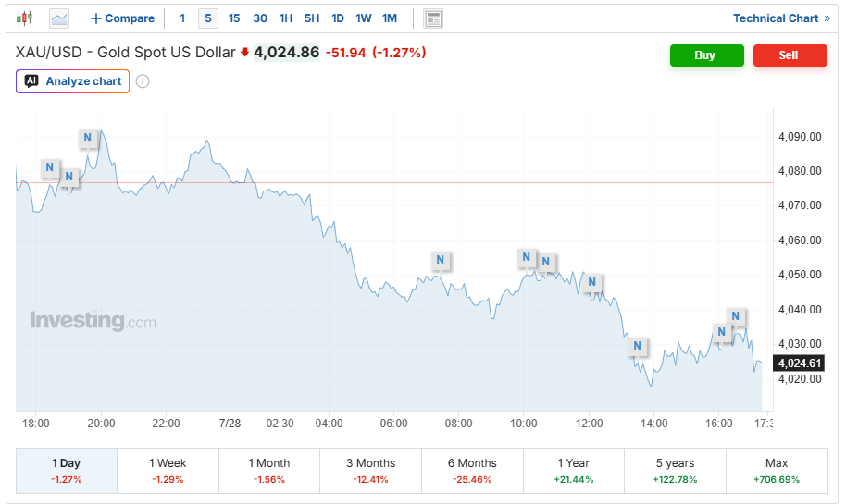Image resolution: width=846 pixels, height=504 pixels.
Task: Click the red Sell button
Action: pyautogui.click(x=790, y=55)
